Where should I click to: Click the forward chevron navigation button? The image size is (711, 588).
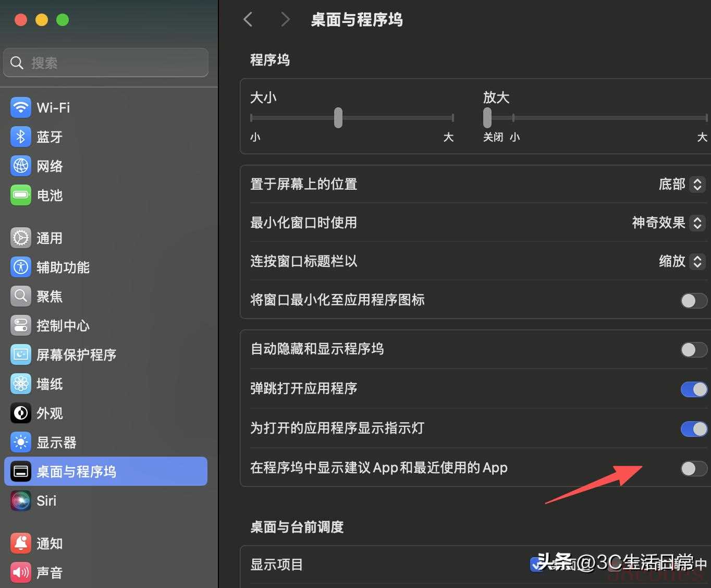[285, 20]
